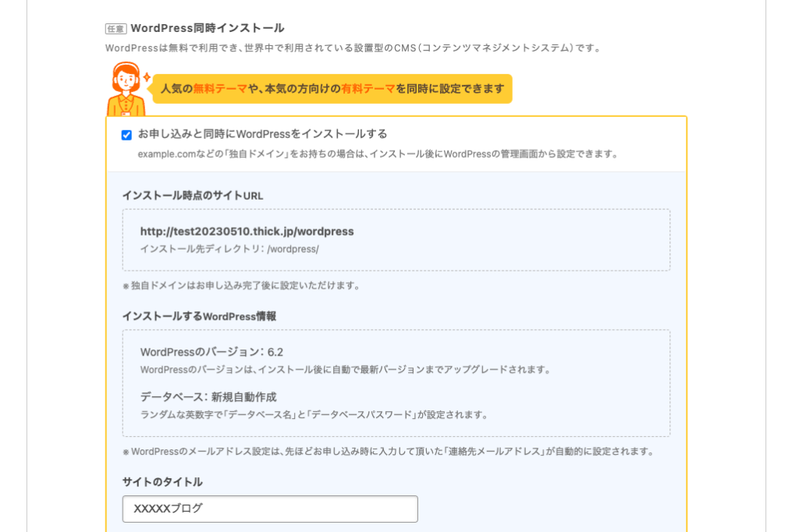Click the インストール先ディレクトリ /wordpress/ text
This screenshot has width=799, height=532.
click(x=229, y=249)
